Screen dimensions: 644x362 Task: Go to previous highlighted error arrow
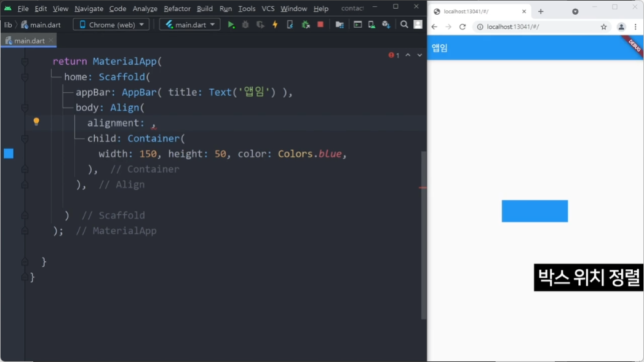point(408,55)
